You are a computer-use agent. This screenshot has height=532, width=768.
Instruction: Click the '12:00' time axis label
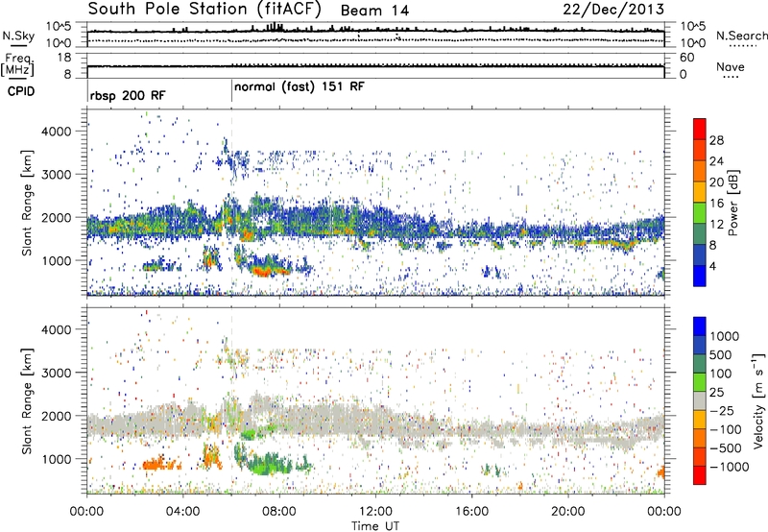pos(375,512)
